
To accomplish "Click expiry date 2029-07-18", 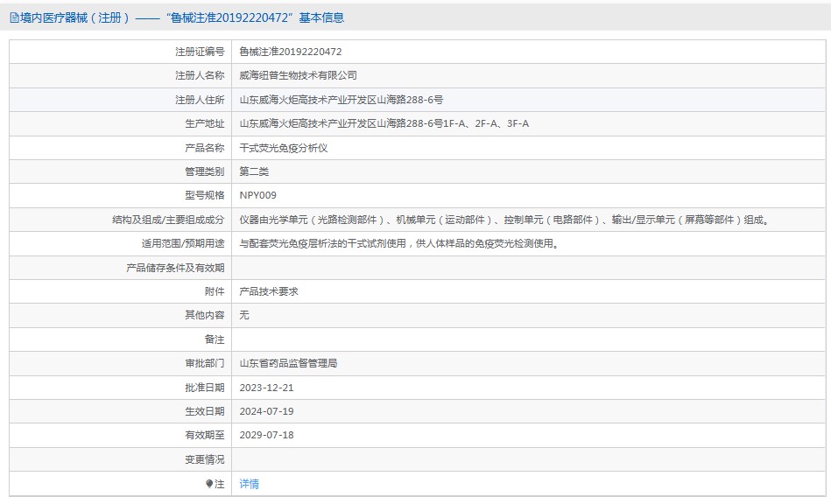I will (266, 435).
